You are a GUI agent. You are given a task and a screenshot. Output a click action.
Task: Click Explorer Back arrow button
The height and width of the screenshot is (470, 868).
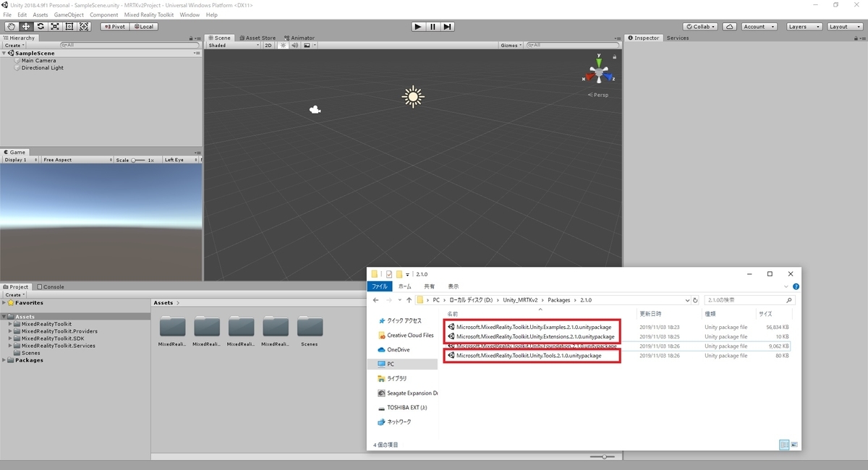pos(376,299)
